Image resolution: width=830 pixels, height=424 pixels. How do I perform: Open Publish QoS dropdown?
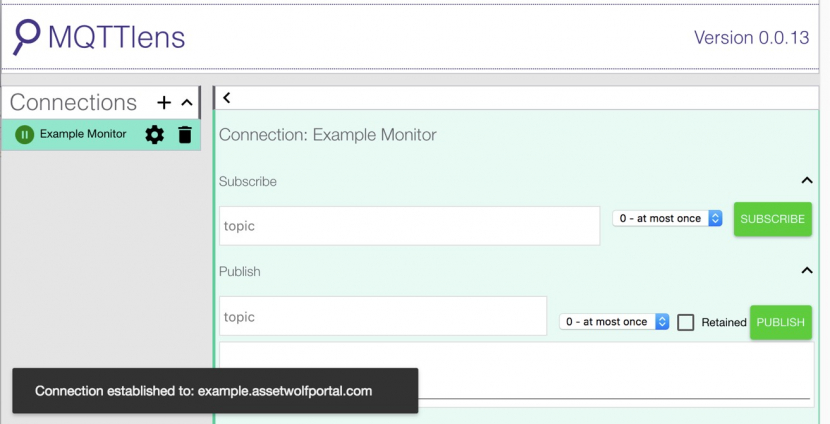click(x=614, y=321)
